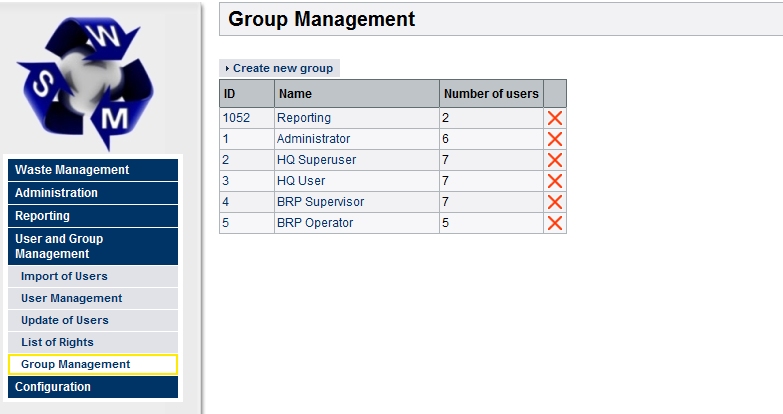The image size is (783, 414).
Task: Delete the Administrator group via red X
Action: (x=555, y=139)
